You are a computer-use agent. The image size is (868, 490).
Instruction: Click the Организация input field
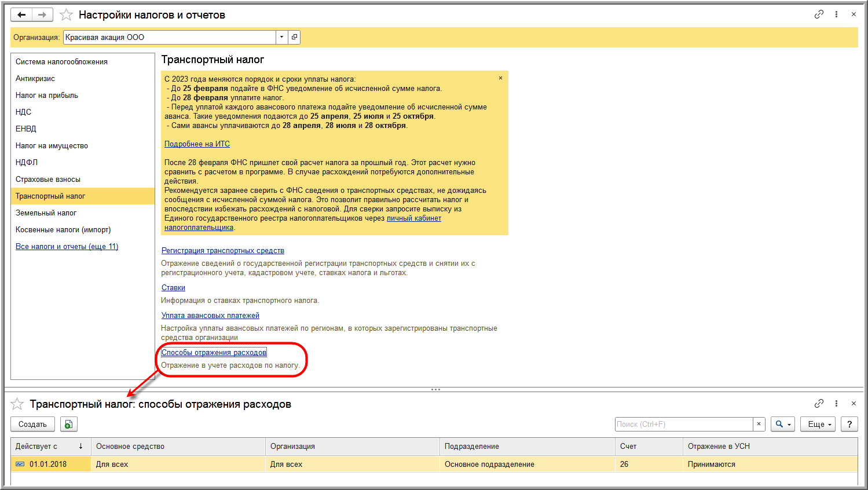[x=170, y=37]
